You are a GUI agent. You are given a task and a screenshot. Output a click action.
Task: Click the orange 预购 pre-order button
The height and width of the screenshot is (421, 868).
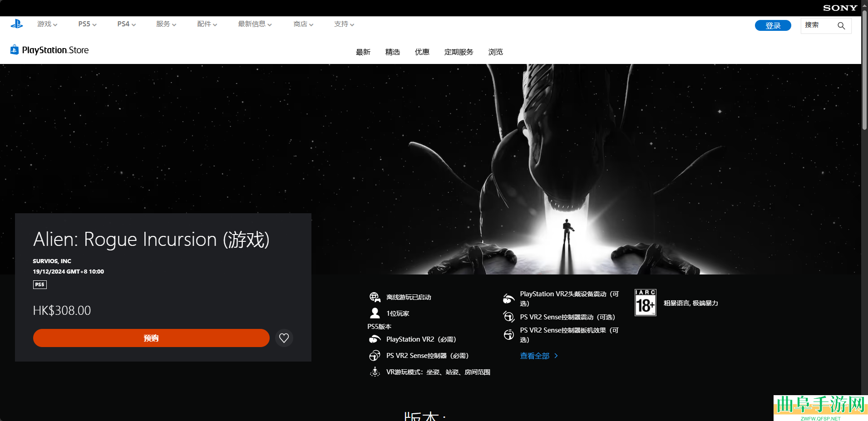click(x=151, y=338)
